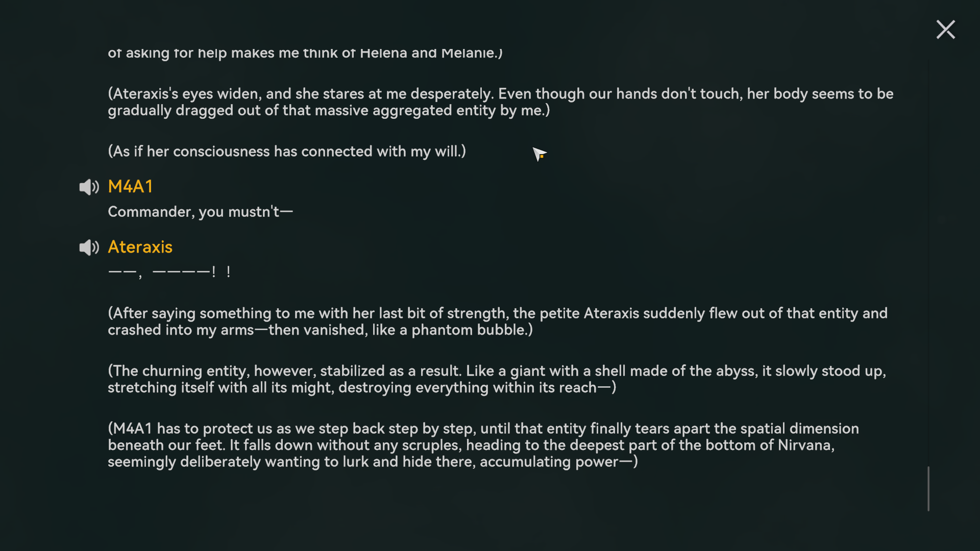Play Ateraxis's voice line with speaker icon
The image size is (980, 551).
click(89, 247)
